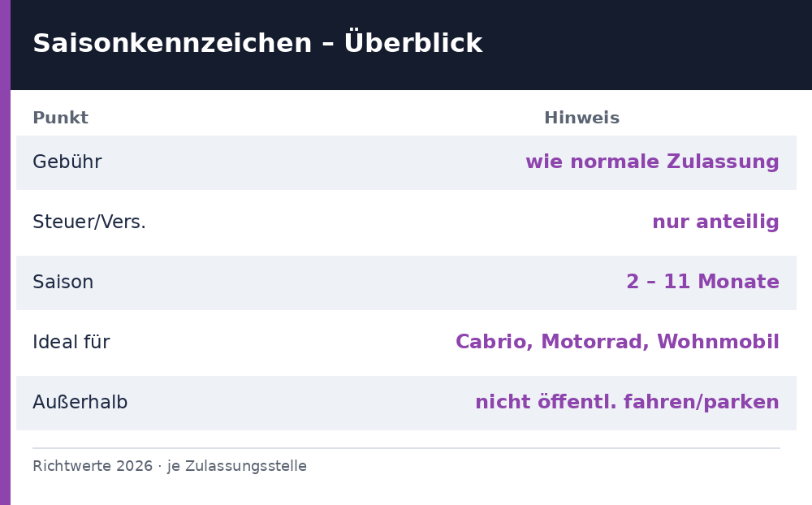
Task: Click the divider line above footer
Action: point(406,448)
